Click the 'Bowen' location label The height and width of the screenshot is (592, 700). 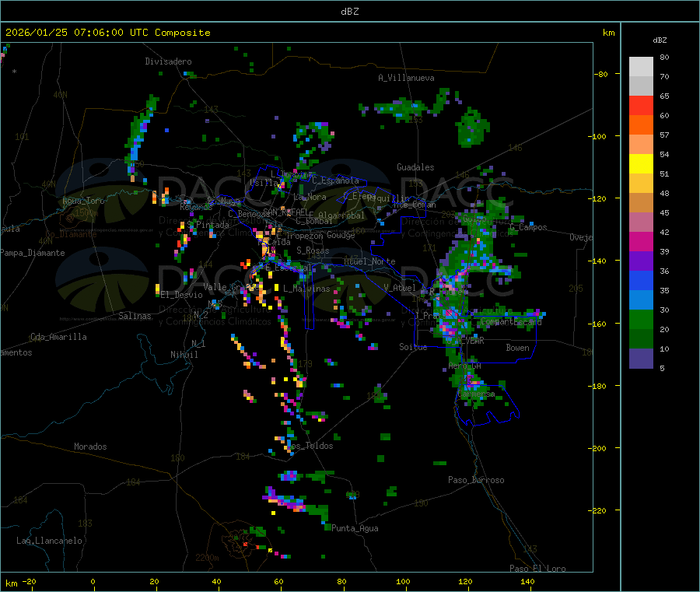517,348
